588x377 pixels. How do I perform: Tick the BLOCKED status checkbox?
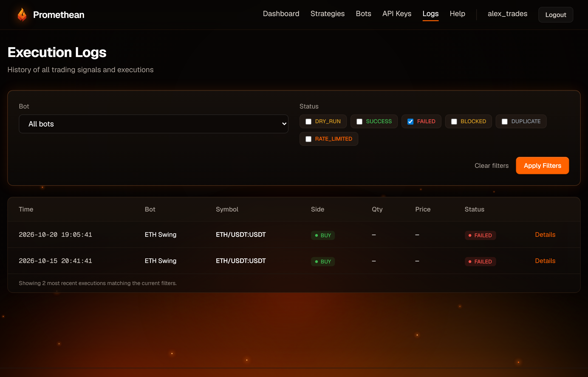454,121
